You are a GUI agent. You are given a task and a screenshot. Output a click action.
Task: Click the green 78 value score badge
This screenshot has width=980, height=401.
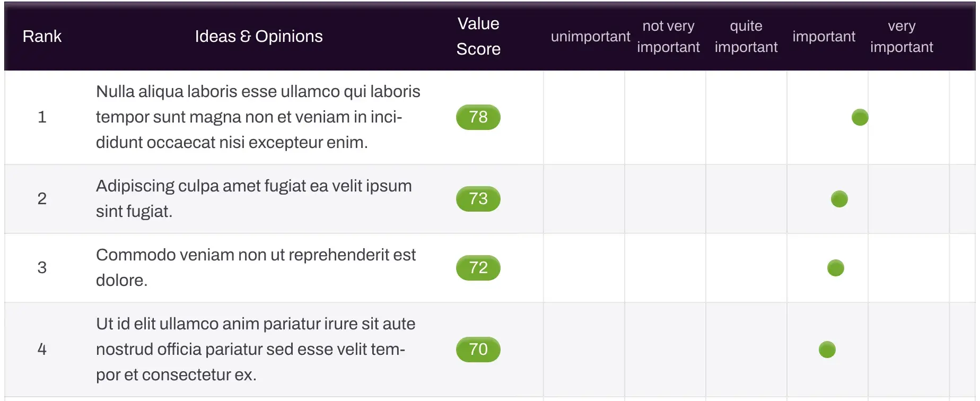click(x=478, y=117)
